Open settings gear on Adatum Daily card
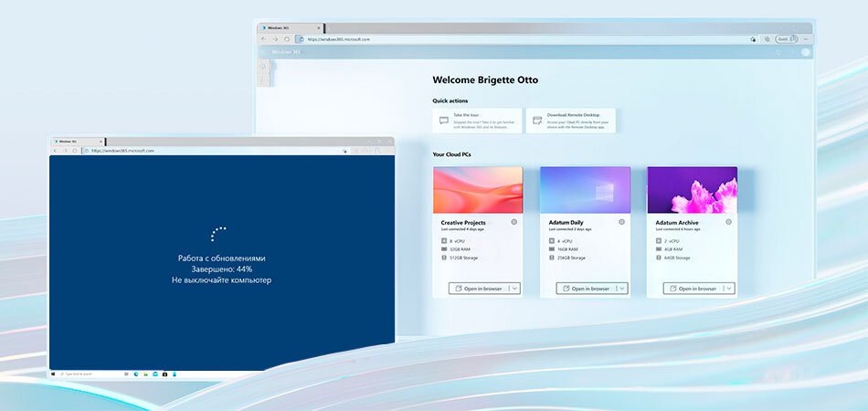Viewport: 868px width, 411px height. click(621, 222)
